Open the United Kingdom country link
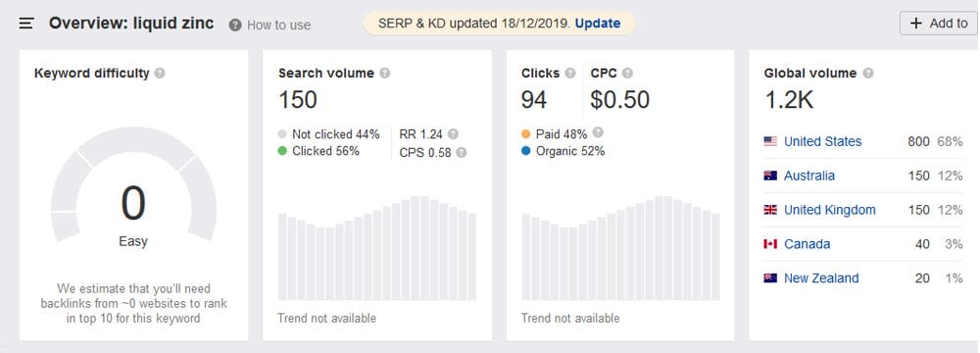 (x=830, y=210)
